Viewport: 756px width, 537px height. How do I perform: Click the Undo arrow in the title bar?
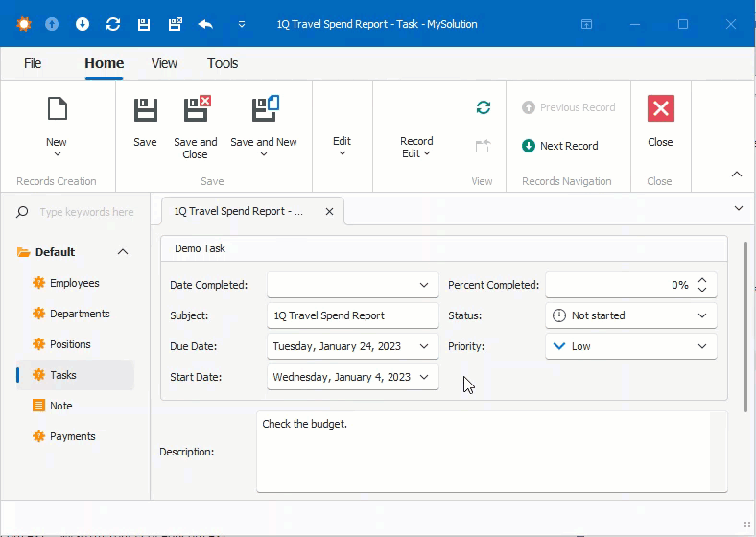click(x=205, y=24)
